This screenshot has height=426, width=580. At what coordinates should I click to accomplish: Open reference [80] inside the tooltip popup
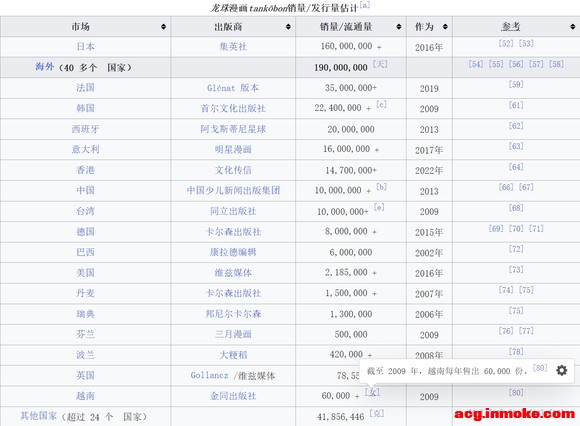(540, 368)
